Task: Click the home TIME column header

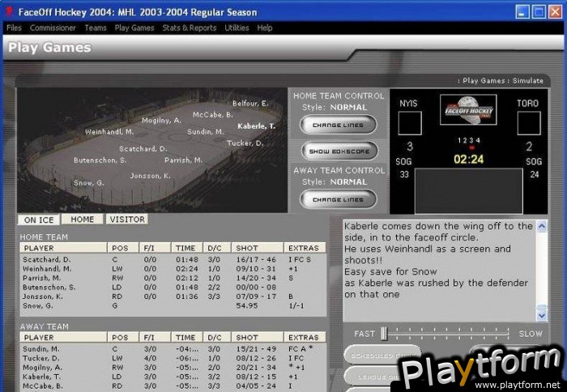Action: [187, 248]
